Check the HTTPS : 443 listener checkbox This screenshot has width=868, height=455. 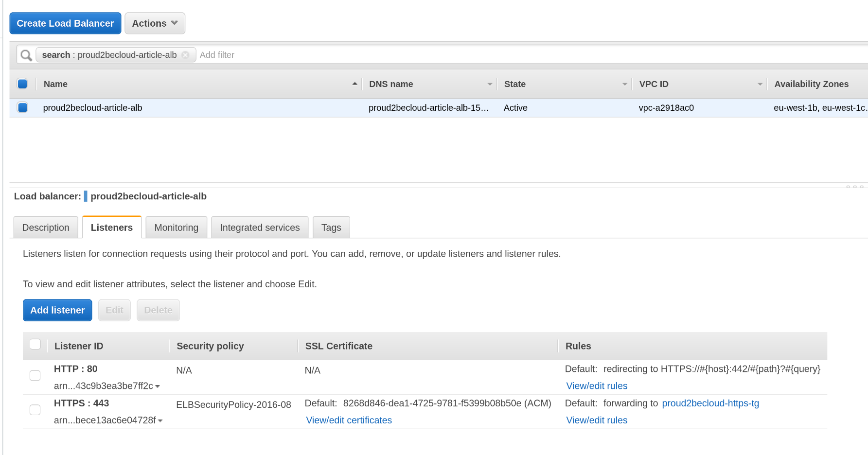(x=35, y=410)
